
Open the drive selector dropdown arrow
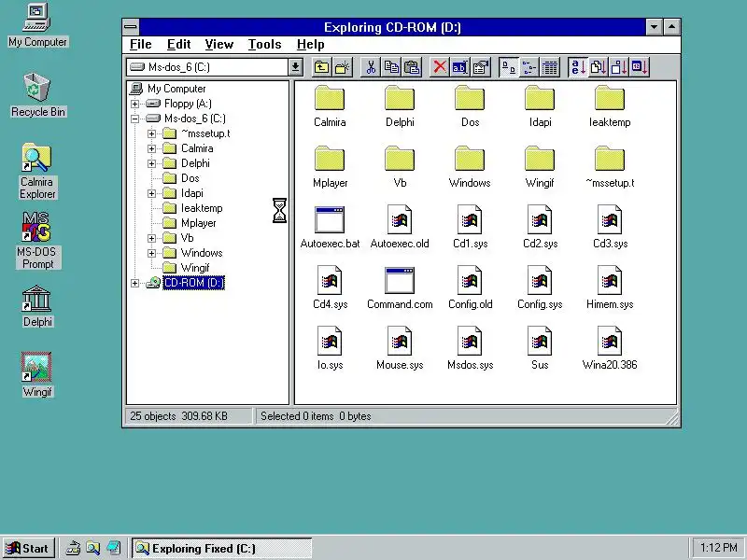click(295, 67)
